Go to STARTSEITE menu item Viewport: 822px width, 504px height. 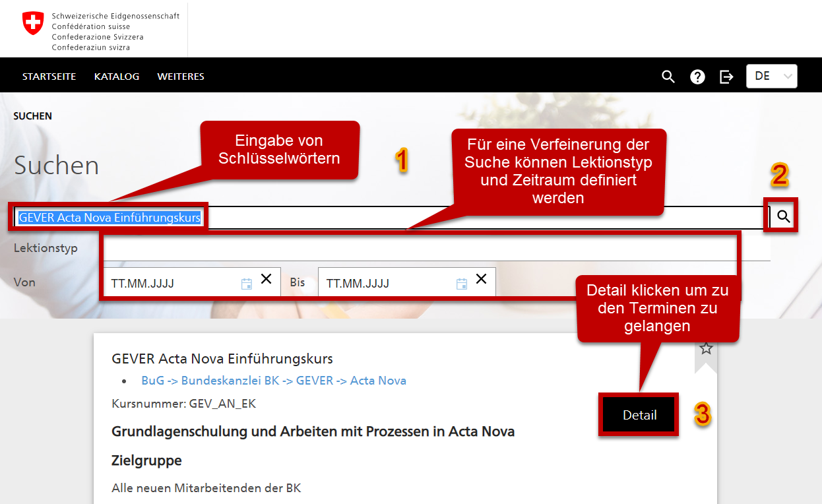(x=49, y=77)
